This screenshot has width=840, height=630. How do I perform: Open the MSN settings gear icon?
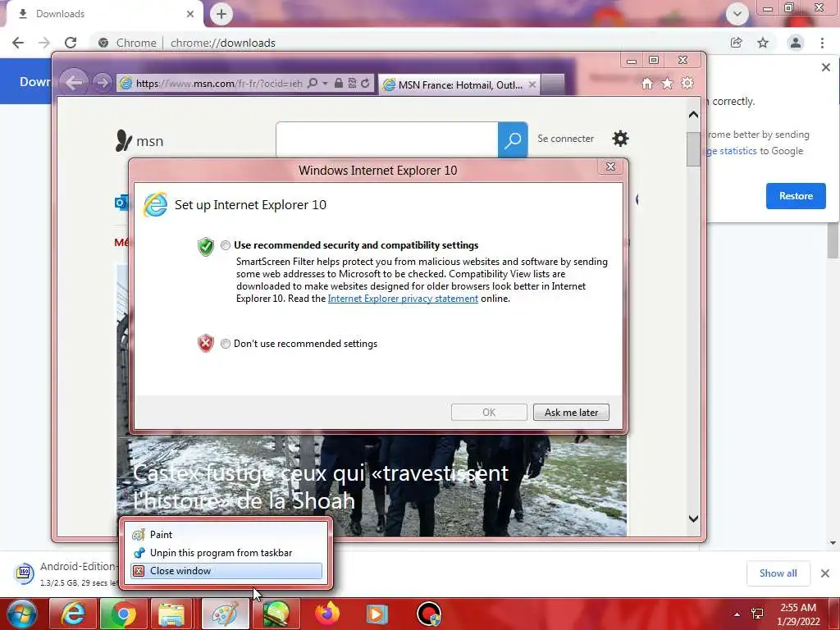620,139
